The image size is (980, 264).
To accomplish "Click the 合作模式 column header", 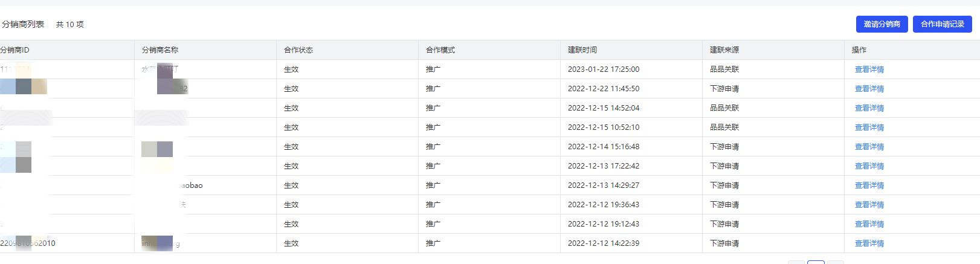I will (440, 50).
